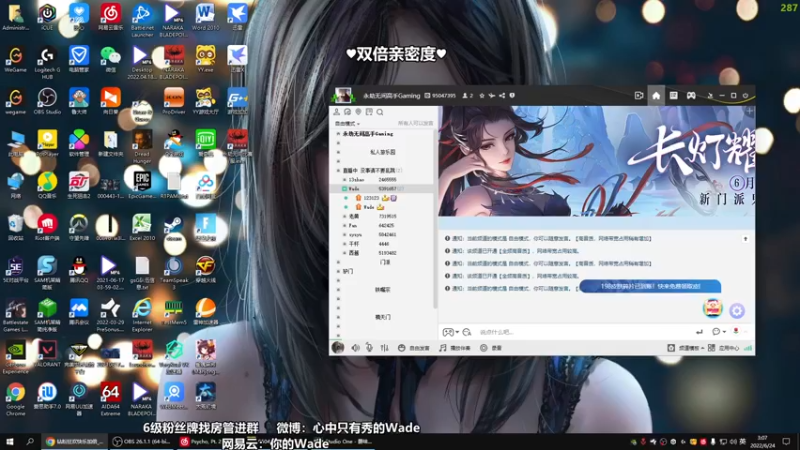Viewport: 800px width, 450px height.
Task: Open the Steam desktop icon
Action: coord(173,227)
